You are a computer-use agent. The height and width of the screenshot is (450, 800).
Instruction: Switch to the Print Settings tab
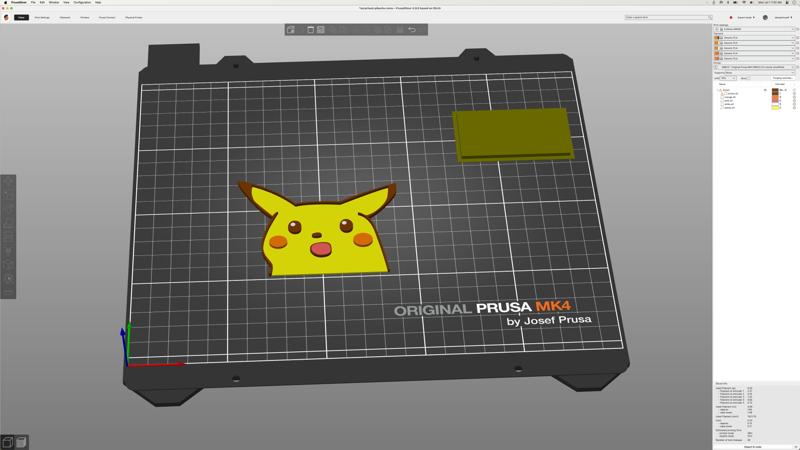(42, 17)
